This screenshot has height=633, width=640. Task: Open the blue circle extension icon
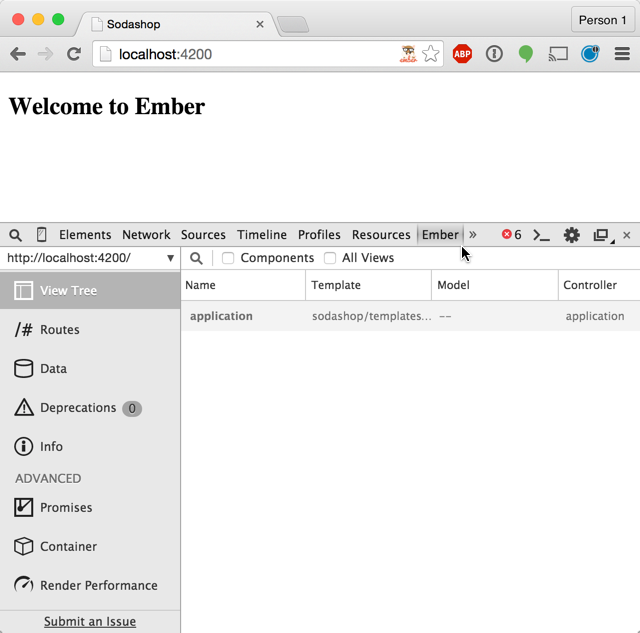pyautogui.click(x=590, y=54)
